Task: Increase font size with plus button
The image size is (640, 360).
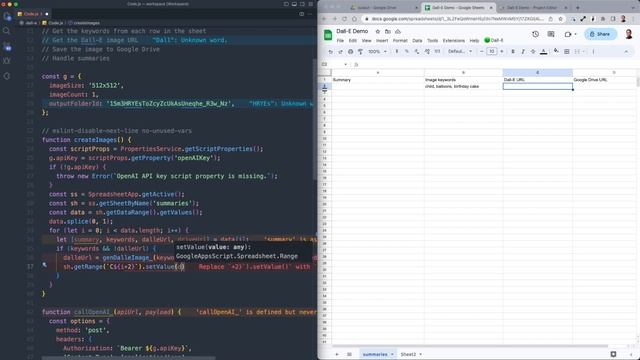Action: pyautogui.click(x=502, y=52)
